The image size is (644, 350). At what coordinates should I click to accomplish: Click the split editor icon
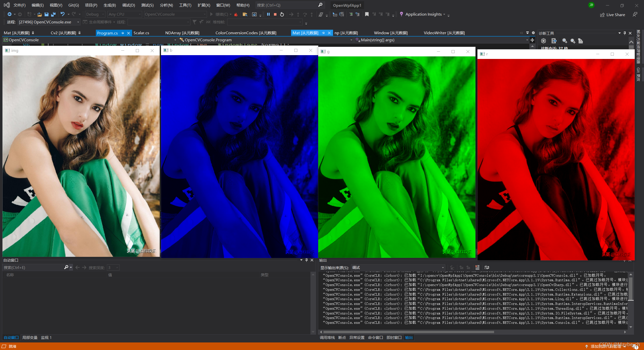pos(532,40)
